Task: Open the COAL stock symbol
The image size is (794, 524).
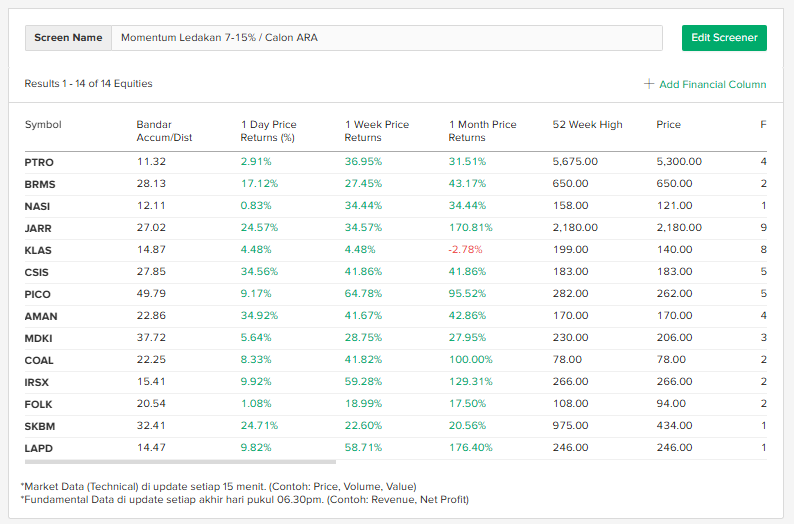Action: coord(39,360)
